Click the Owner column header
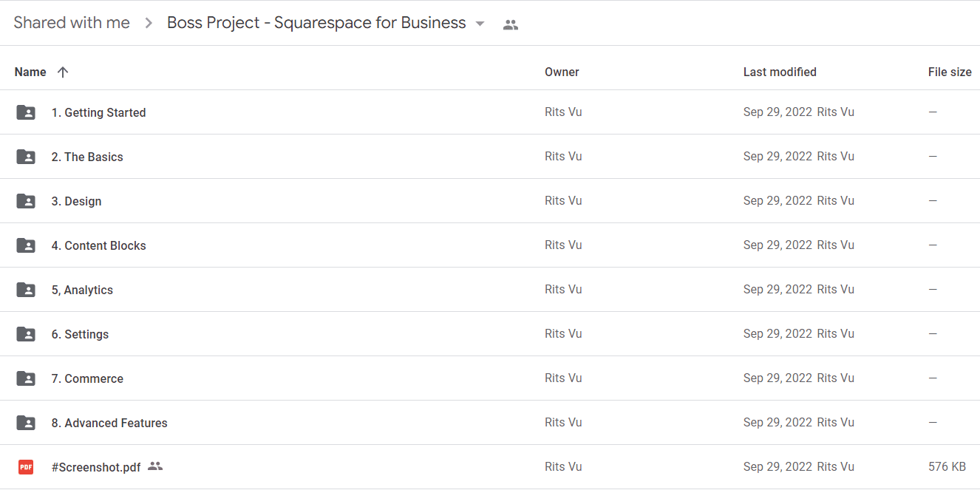980x490 pixels. (x=562, y=72)
